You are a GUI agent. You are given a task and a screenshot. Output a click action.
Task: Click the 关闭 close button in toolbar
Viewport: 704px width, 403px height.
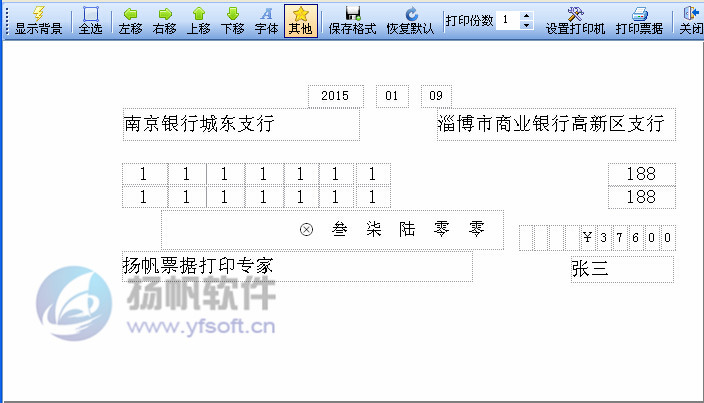690,20
